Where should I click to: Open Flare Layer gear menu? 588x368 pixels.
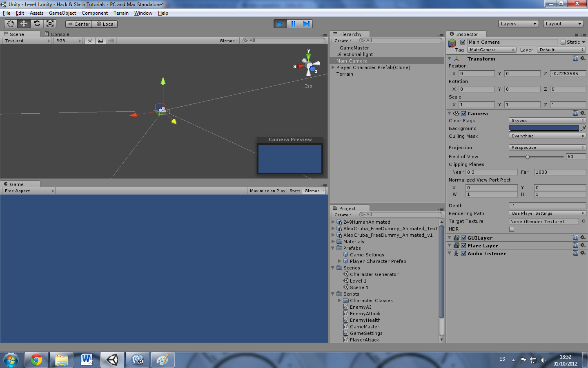(x=583, y=245)
